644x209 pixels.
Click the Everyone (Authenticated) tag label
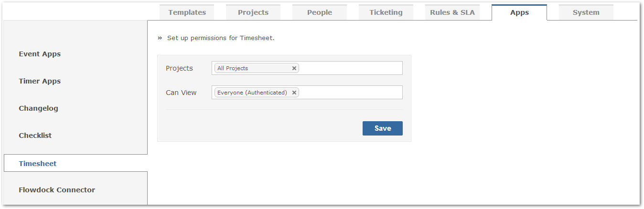point(252,93)
